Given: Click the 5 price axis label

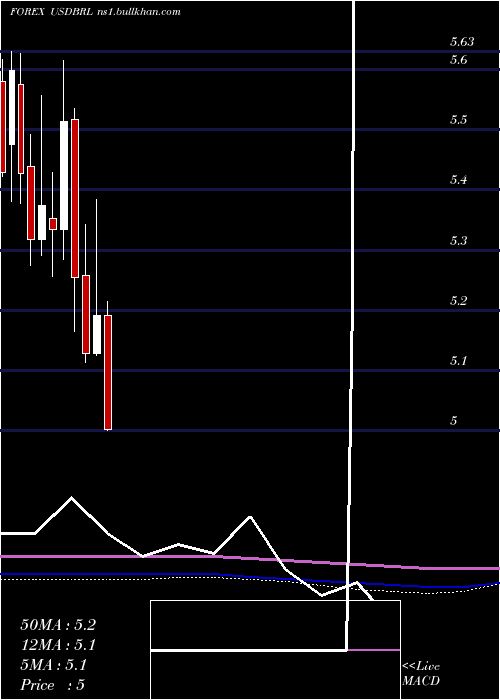Looking at the screenshot, I should tap(454, 421).
